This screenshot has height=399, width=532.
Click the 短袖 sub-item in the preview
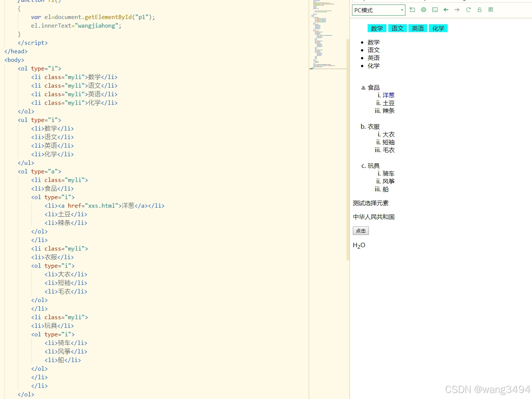388,142
